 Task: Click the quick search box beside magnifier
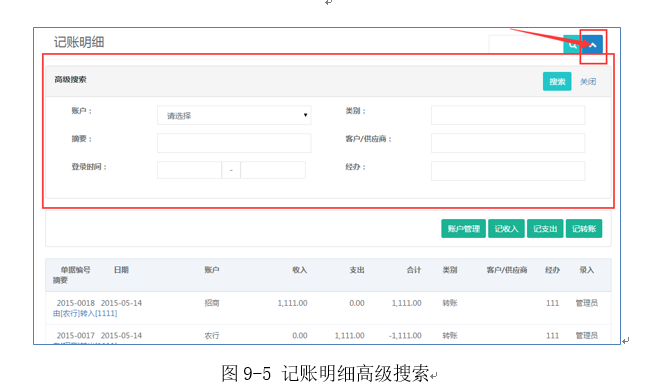click(526, 44)
